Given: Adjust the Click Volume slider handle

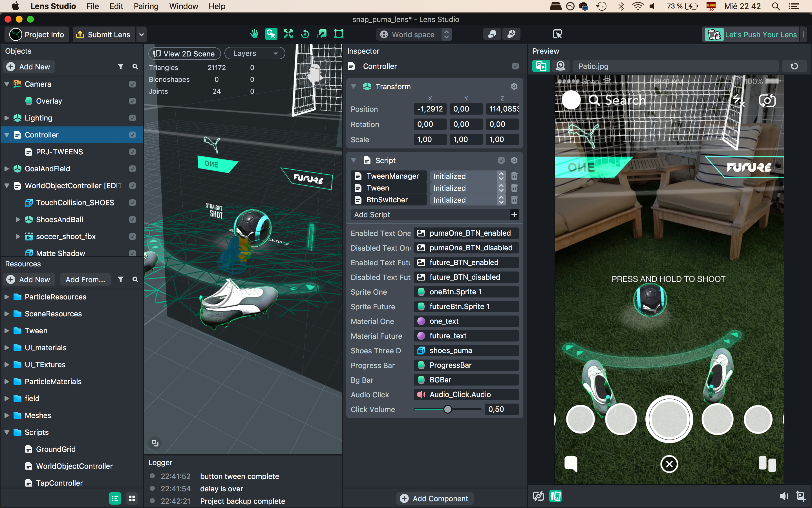Looking at the screenshot, I should (x=448, y=409).
